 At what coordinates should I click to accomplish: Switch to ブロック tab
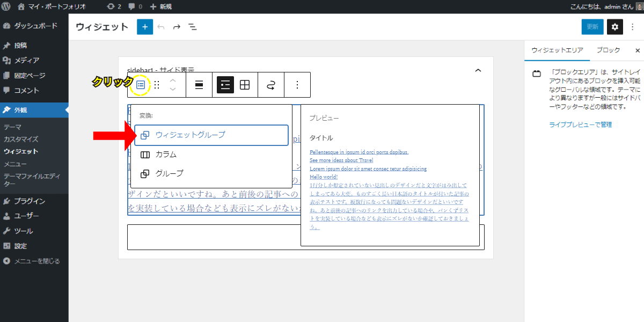(x=608, y=50)
